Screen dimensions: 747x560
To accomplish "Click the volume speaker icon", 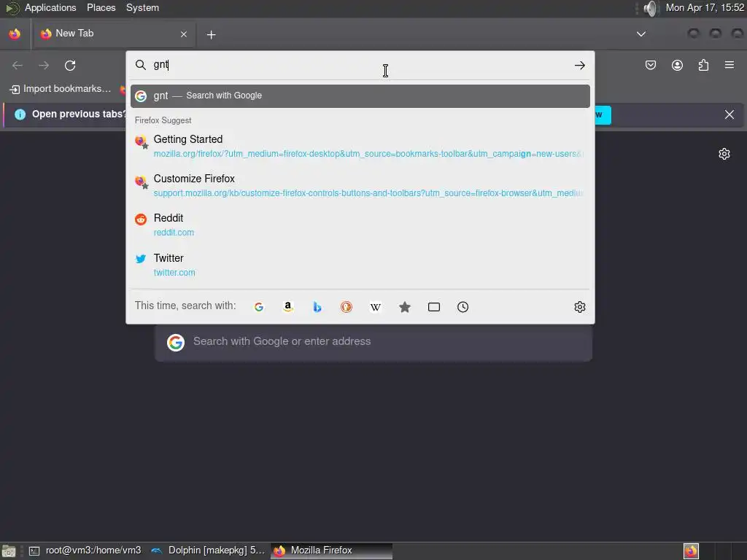I will 650,8.
